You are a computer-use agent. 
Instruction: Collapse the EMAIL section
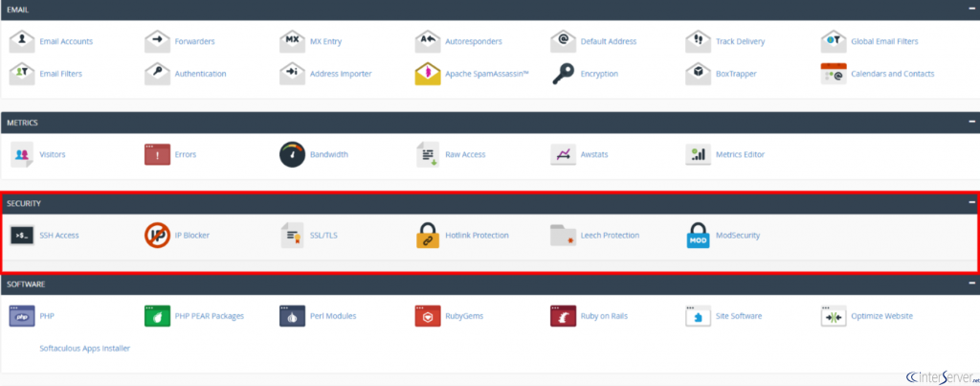tap(972, 9)
